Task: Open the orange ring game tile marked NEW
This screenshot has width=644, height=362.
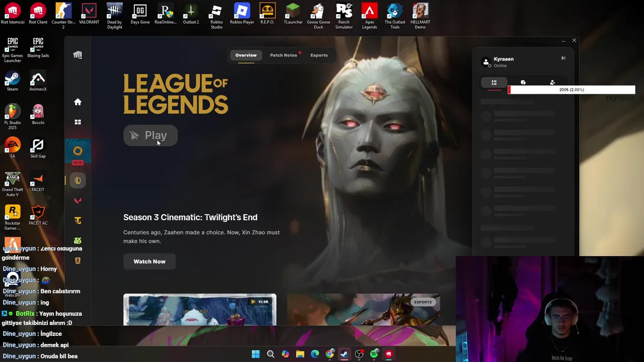Action: tap(77, 152)
